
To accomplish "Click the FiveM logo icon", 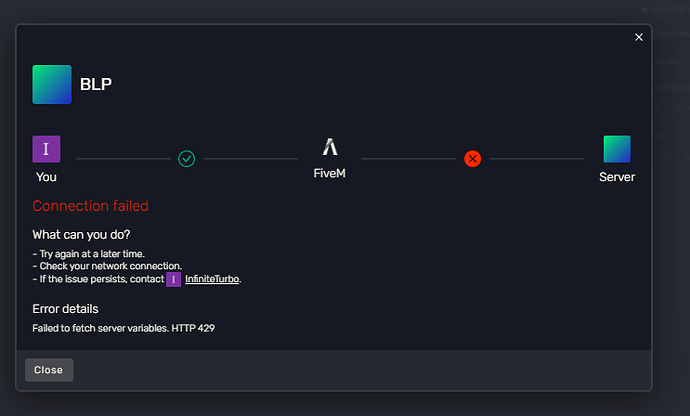I will point(330,147).
